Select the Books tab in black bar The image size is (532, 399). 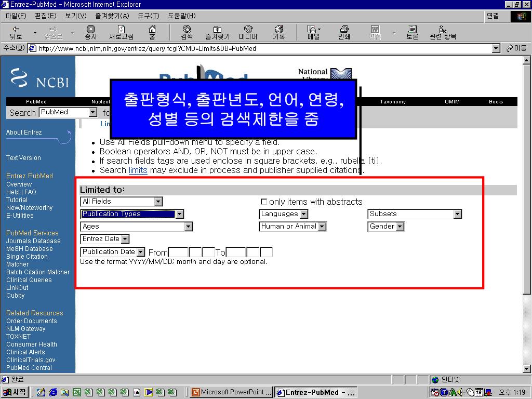point(496,101)
